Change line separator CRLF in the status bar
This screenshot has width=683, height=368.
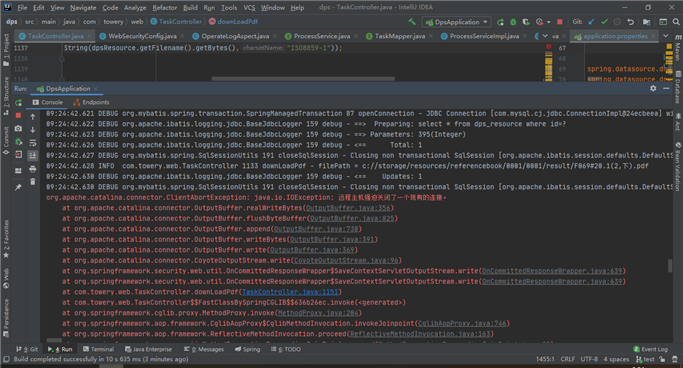567,359
